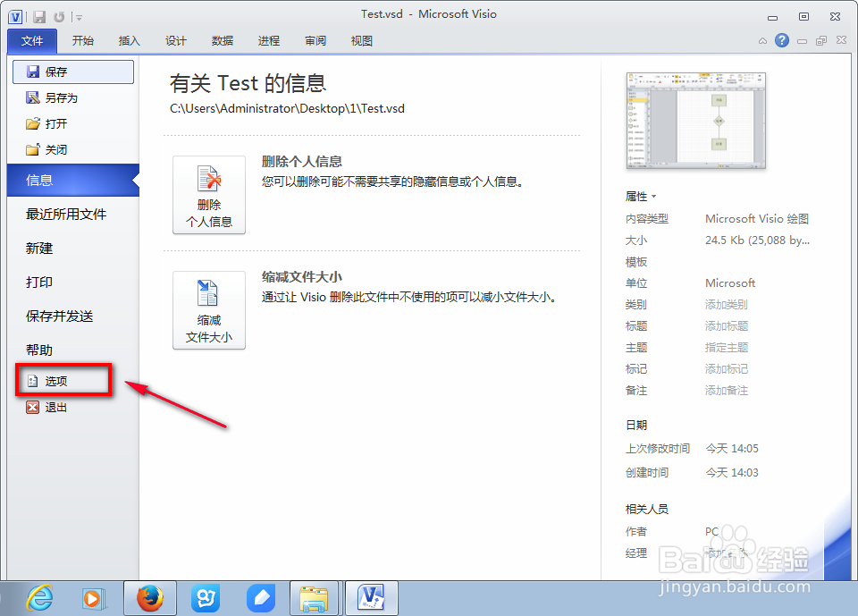Click the Save icon in quick access toolbar
Viewport: 858px width, 616px height.
pyautogui.click(x=39, y=17)
